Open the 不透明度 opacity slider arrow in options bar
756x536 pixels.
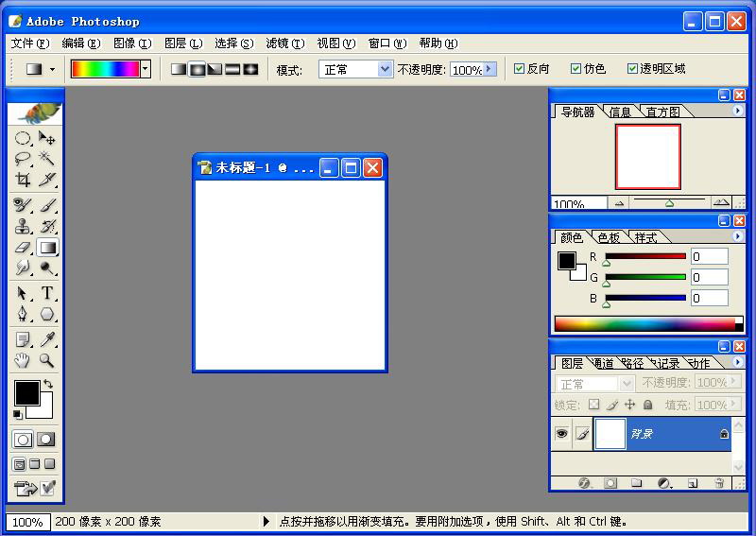(x=490, y=69)
